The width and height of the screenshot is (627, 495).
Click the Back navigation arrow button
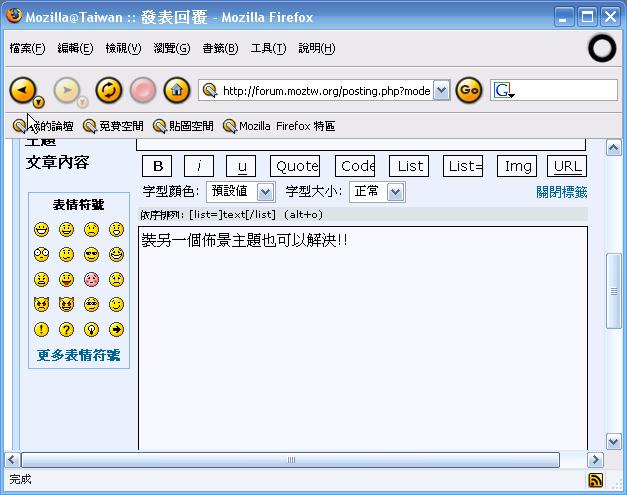click(x=22, y=90)
